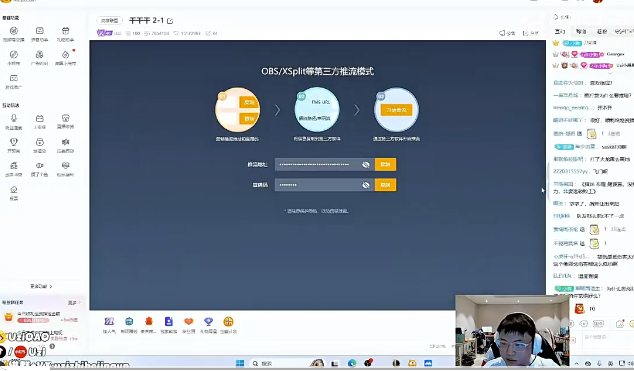Reveal the hidden stream key with the eye icon
634x371 pixels.
[366, 185]
